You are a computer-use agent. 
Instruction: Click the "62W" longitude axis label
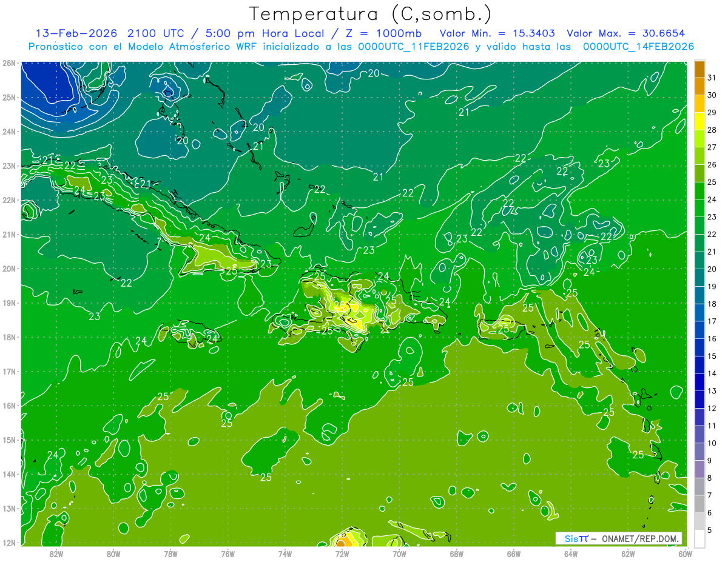coord(628,554)
